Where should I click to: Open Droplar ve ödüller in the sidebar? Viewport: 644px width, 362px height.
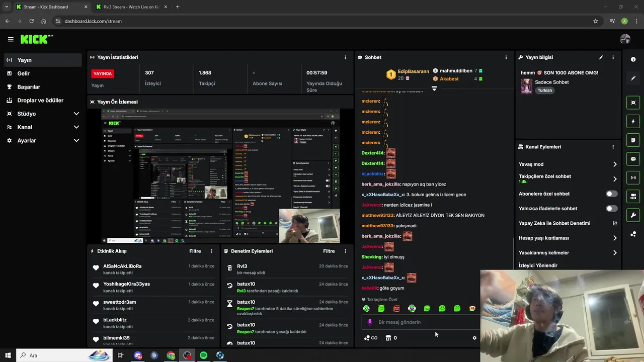tap(42, 100)
